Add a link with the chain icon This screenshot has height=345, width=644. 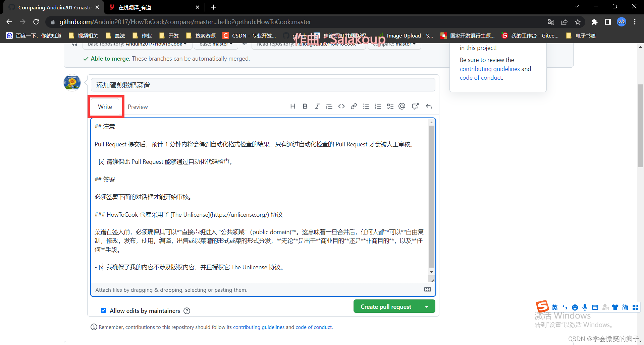coord(354,106)
